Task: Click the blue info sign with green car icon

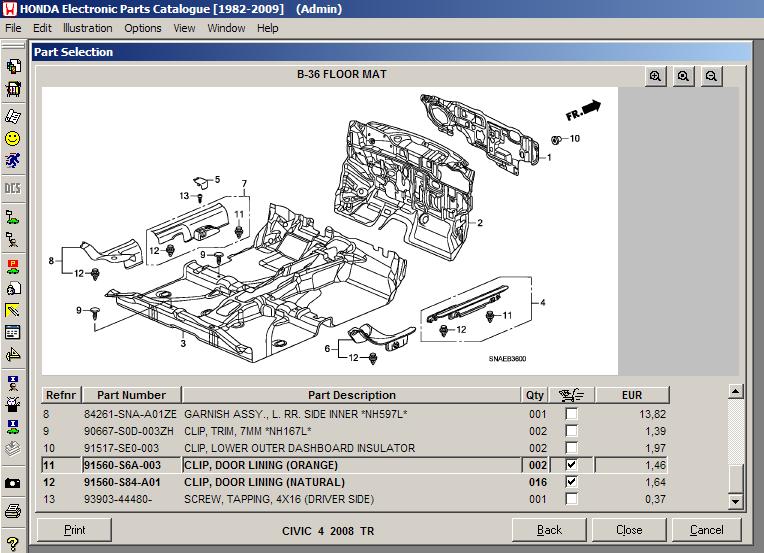Action: tap(13, 426)
